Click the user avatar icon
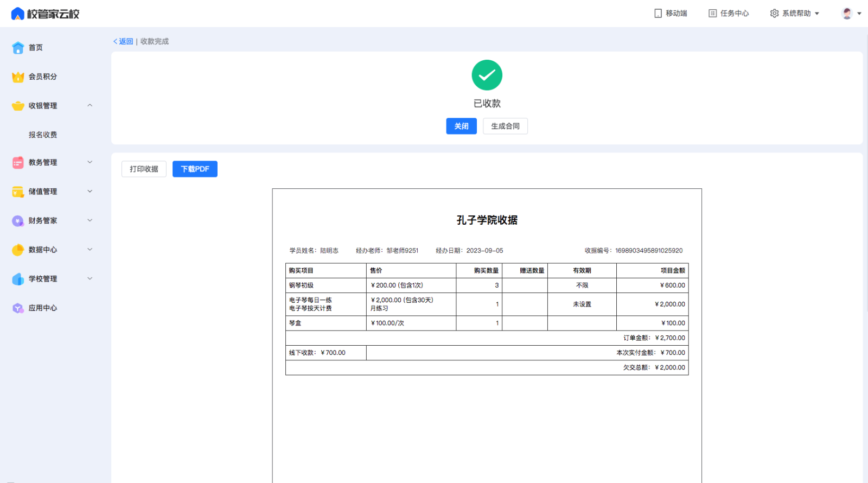The height and width of the screenshot is (483, 868). pyautogui.click(x=847, y=14)
